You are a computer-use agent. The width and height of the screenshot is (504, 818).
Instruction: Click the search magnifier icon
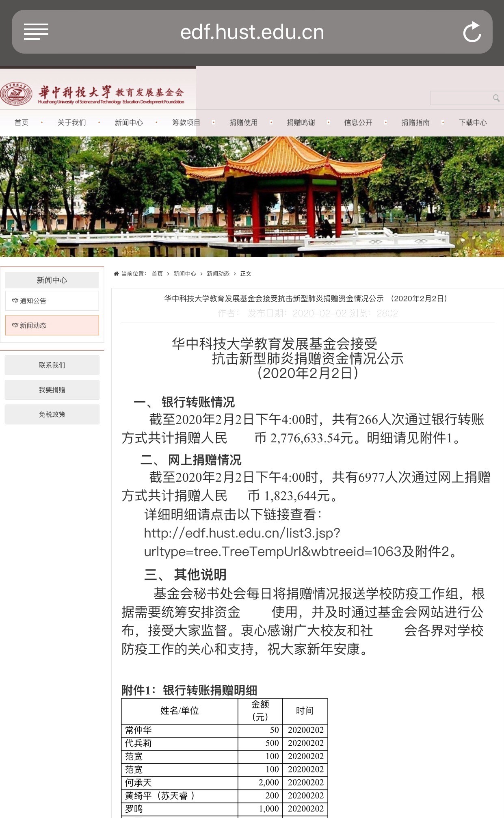496,98
